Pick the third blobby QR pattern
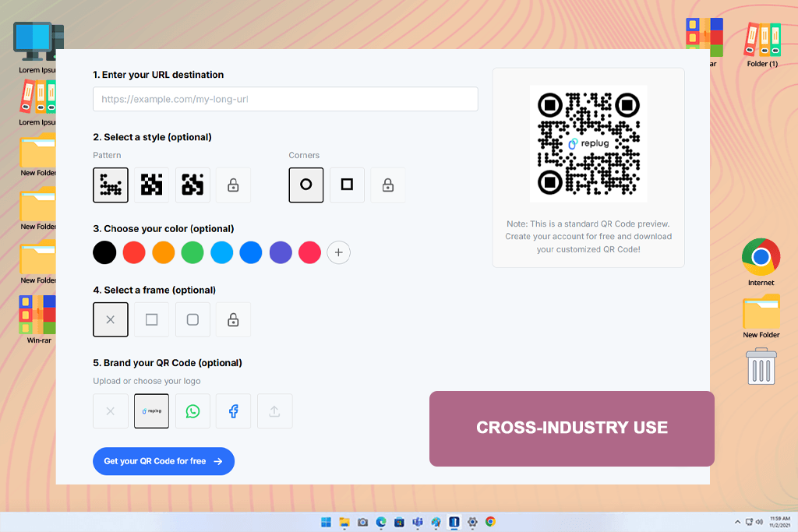This screenshot has height=532, width=798. (193, 185)
